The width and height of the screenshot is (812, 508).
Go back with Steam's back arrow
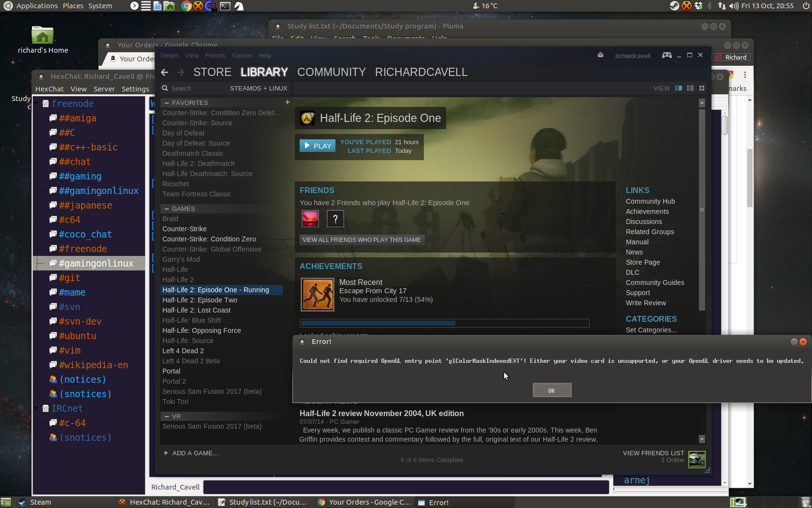165,72
